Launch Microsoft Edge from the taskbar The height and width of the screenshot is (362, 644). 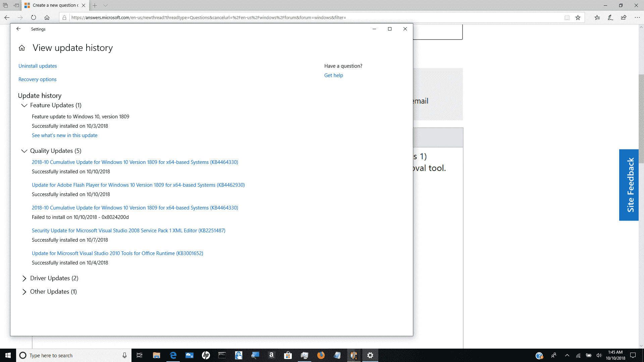(x=173, y=355)
